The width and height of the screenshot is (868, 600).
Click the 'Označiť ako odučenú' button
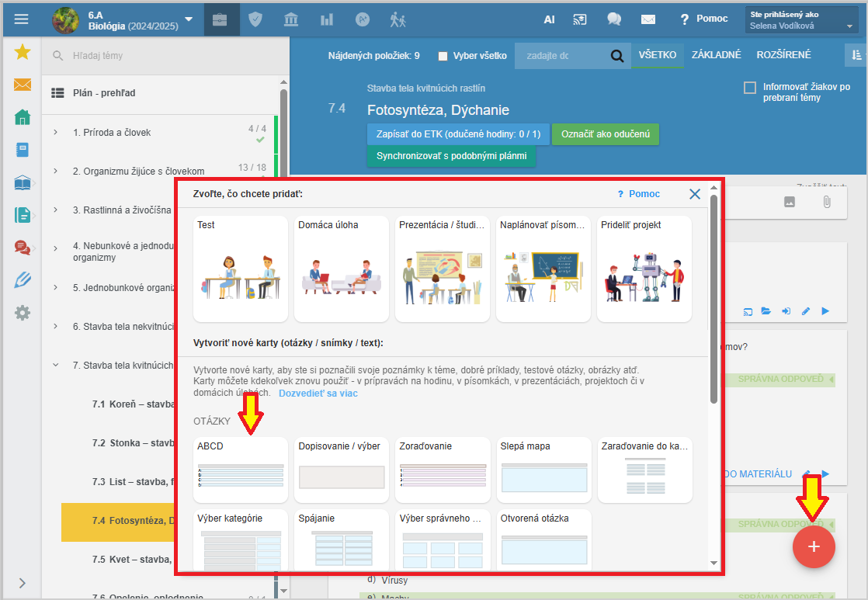[x=605, y=134]
